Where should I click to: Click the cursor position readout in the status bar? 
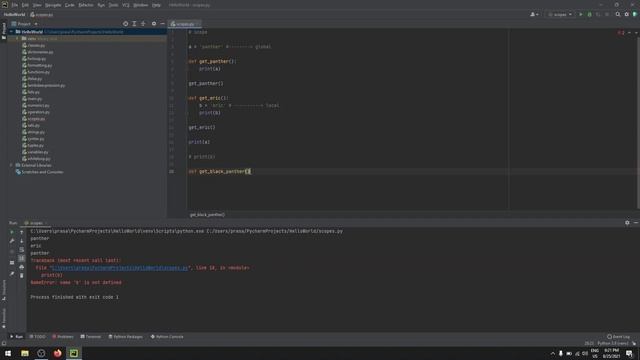589,343
